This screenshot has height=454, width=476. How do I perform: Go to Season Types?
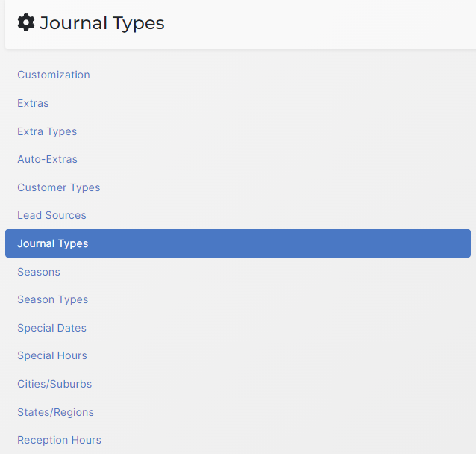(52, 299)
